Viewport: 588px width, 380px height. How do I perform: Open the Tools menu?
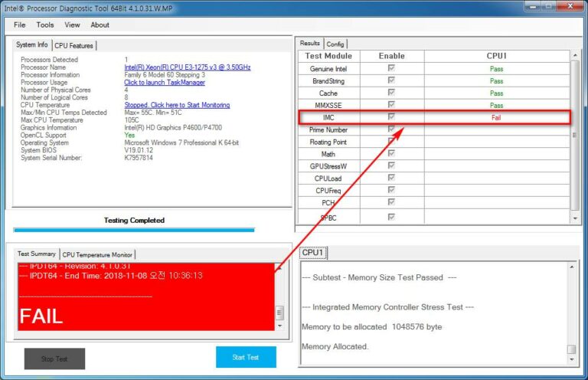[x=45, y=25]
